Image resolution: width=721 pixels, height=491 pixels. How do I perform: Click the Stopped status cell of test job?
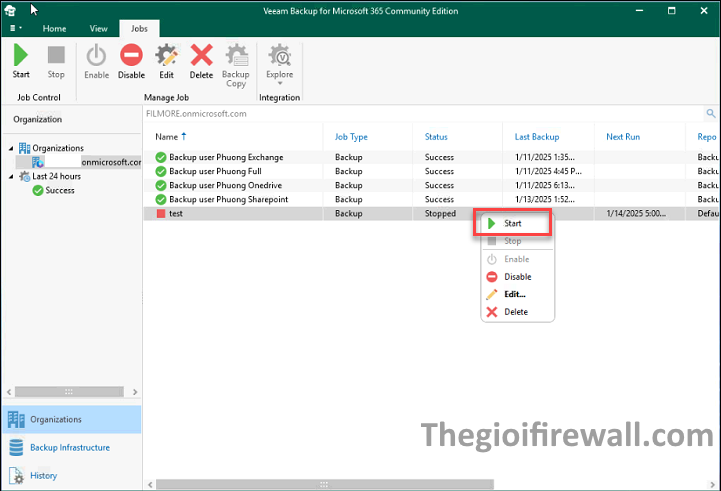click(x=440, y=213)
